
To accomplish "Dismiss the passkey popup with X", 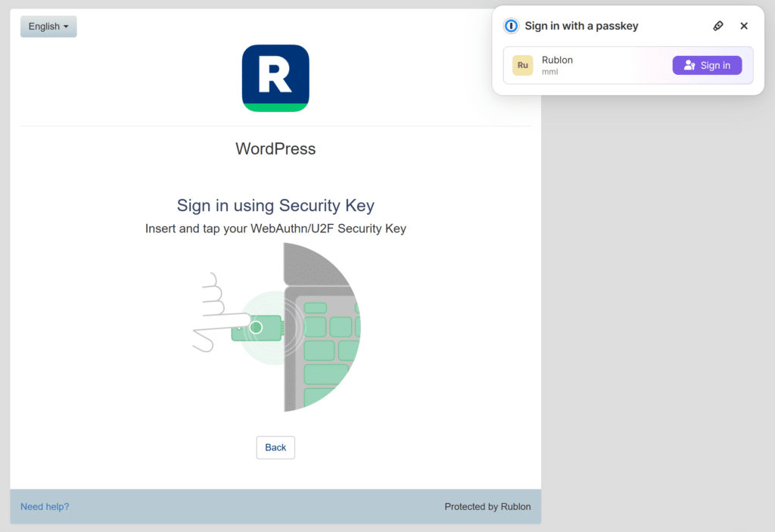I will (x=744, y=26).
